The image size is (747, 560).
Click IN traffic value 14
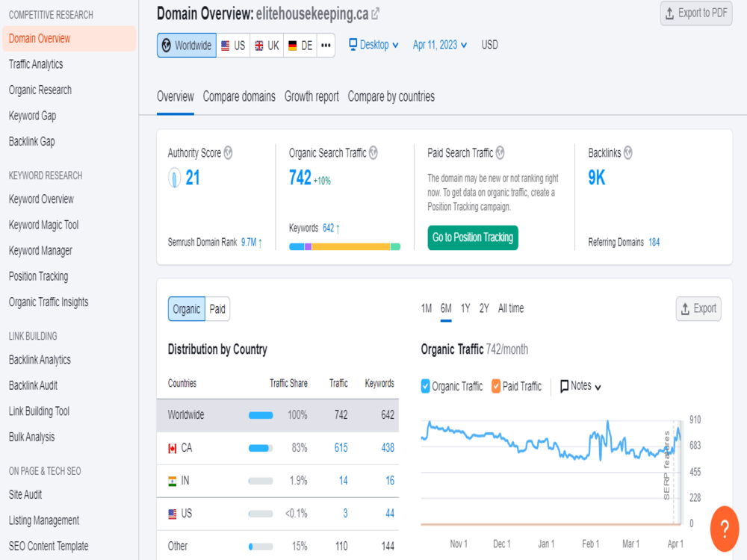pos(343,481)
